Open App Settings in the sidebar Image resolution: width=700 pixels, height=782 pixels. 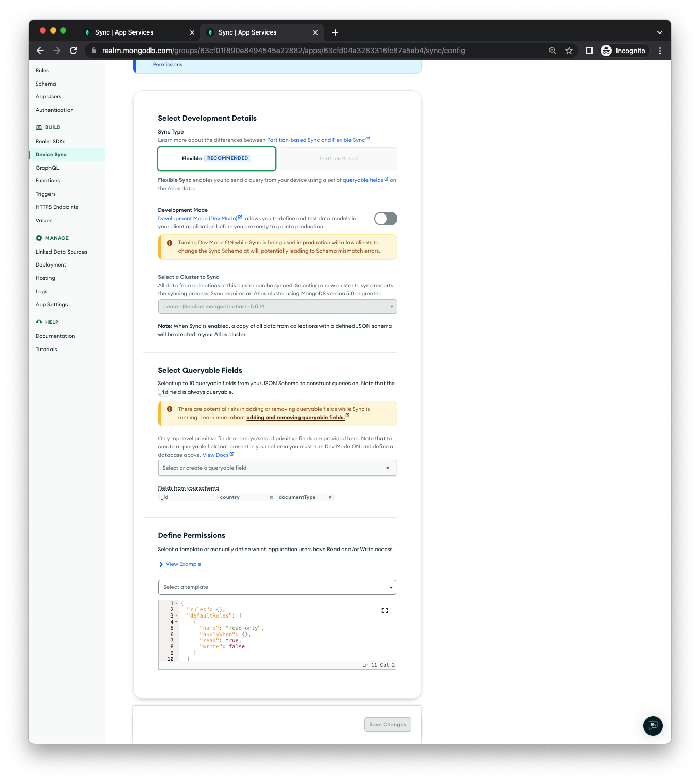[52, 305]
